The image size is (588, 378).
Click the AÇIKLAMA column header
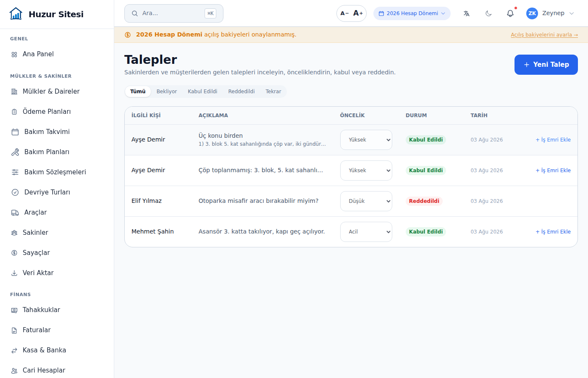tap(213, 115)
